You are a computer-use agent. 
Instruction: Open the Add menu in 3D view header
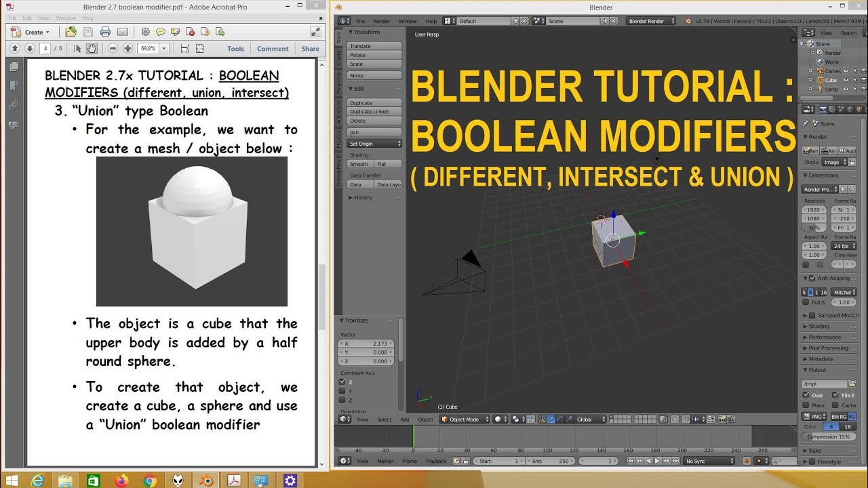(405, 420)
